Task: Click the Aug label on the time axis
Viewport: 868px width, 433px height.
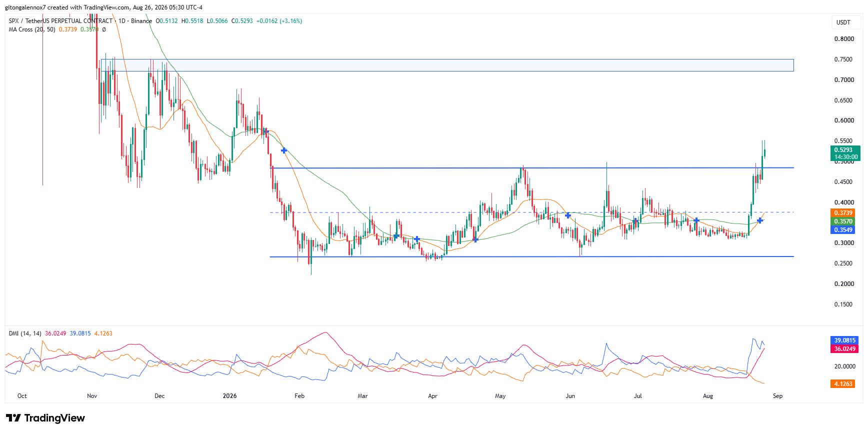Action: pos(708,396)
